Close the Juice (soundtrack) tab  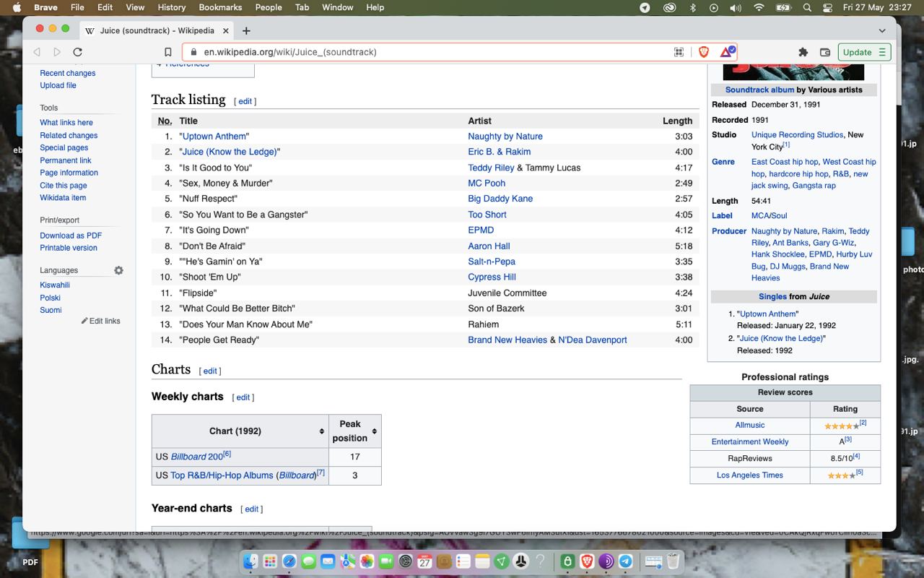point(226,30)
